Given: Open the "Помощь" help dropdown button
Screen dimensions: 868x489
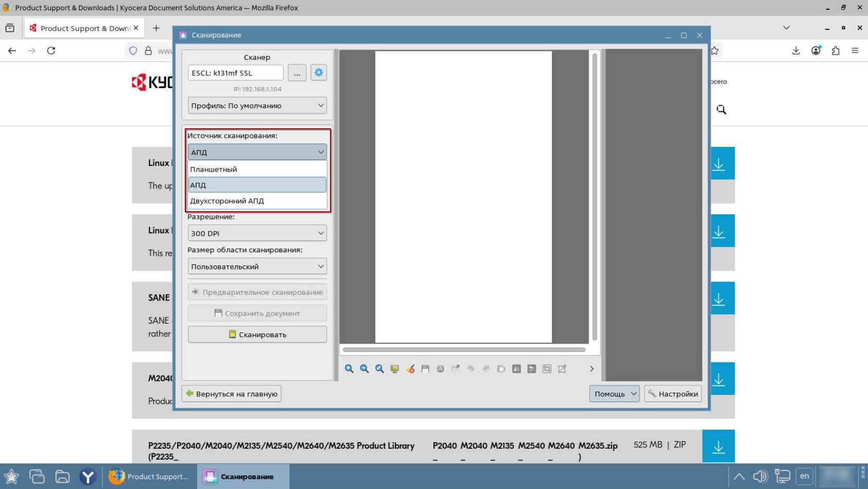Looking at the screenshot, I should pyautogui.click(x=614, y=394).
